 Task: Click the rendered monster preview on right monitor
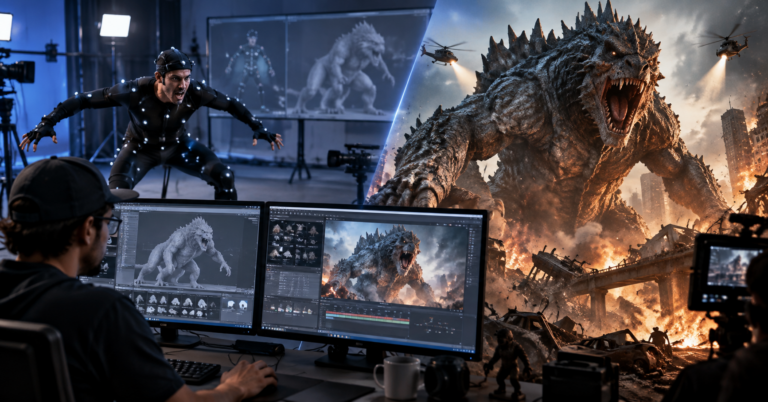[395, 263]
